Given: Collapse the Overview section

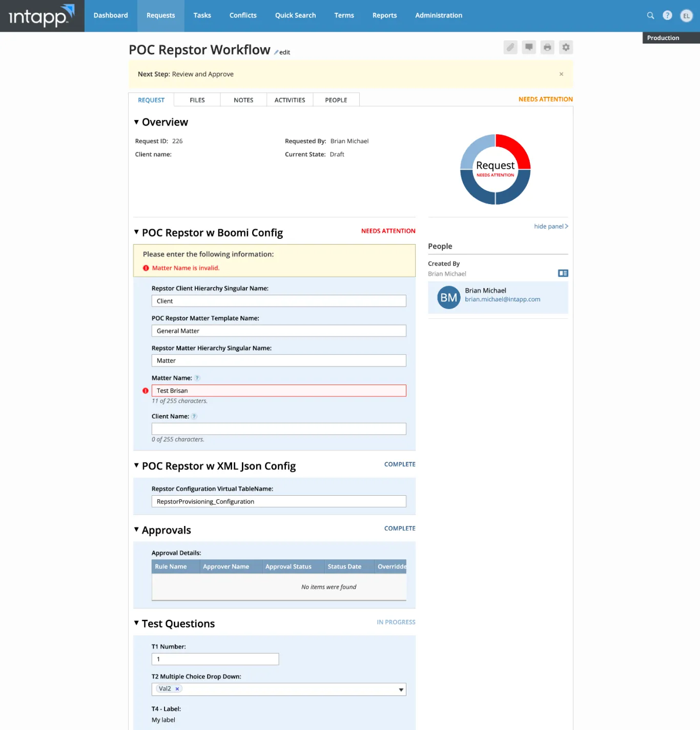Looking at the screenshot, I should coord(136,122).
